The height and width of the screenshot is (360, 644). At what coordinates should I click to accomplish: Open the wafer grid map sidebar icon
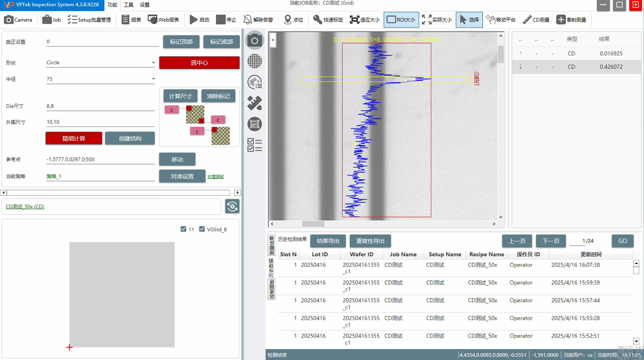tap(254, 61)
